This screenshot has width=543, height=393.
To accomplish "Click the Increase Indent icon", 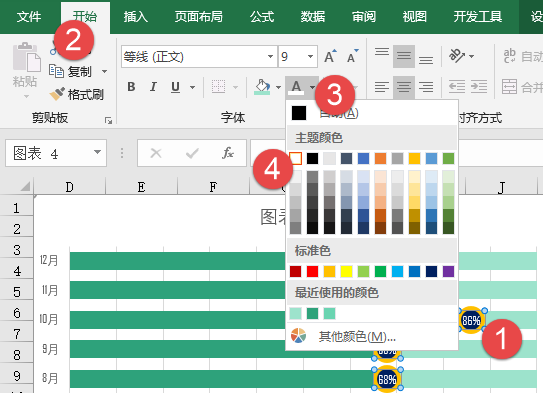I will pos(479,87).
